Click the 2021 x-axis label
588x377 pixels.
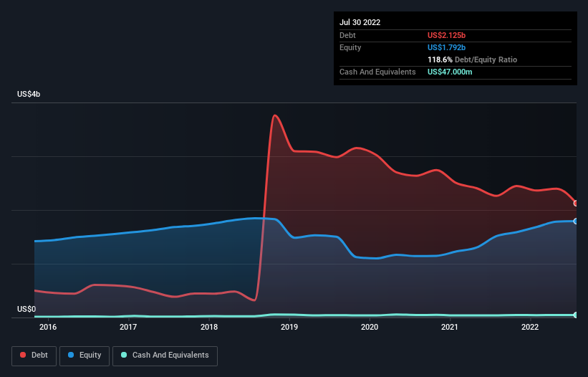click(x=450, y=327)
